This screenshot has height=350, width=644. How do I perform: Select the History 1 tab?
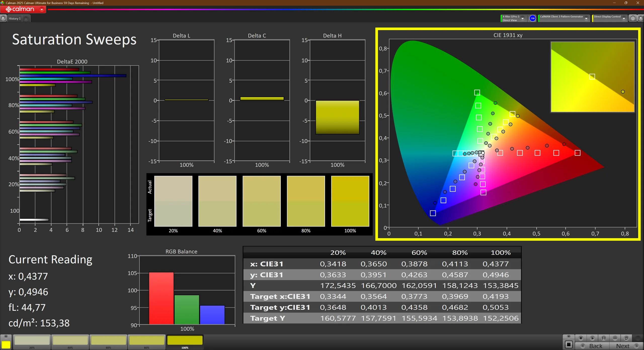pyautogui.click(x=15, y=19)
